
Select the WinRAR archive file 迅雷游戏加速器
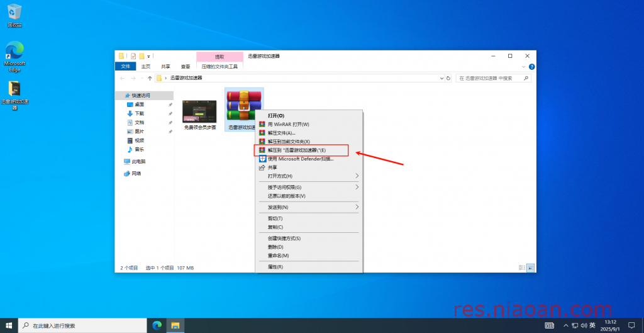tap(244, 109)
